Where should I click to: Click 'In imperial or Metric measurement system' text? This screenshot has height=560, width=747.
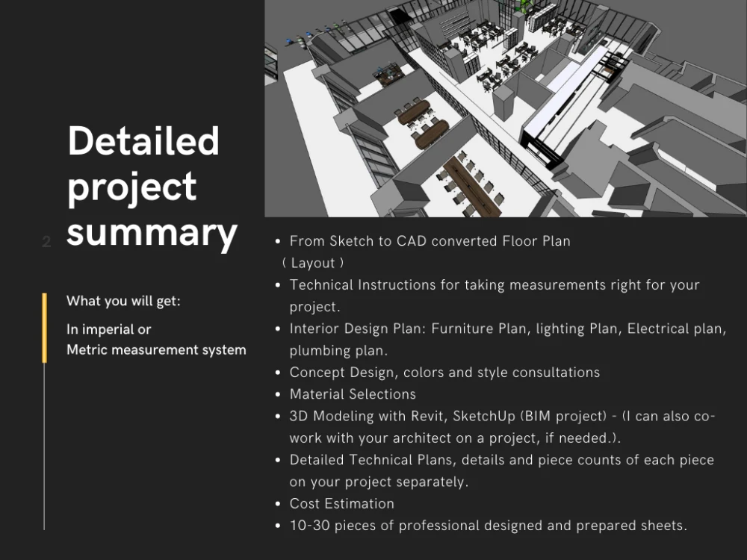point(156,339)
